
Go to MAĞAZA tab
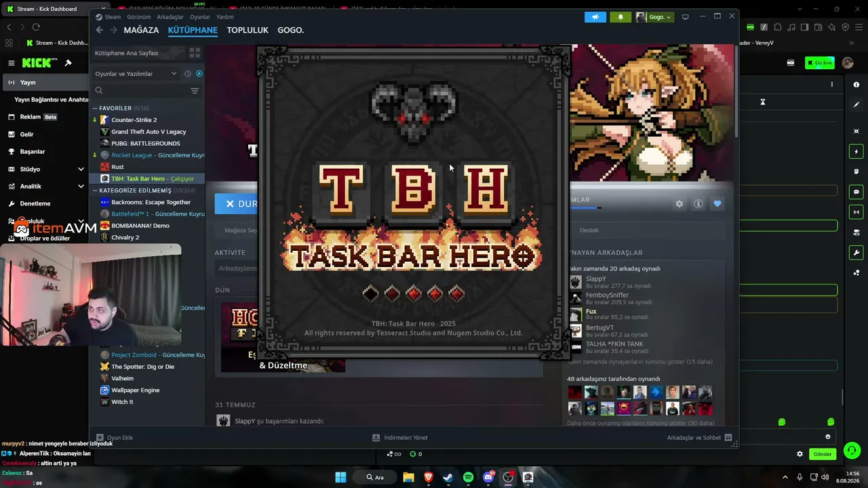coord(141,30)
